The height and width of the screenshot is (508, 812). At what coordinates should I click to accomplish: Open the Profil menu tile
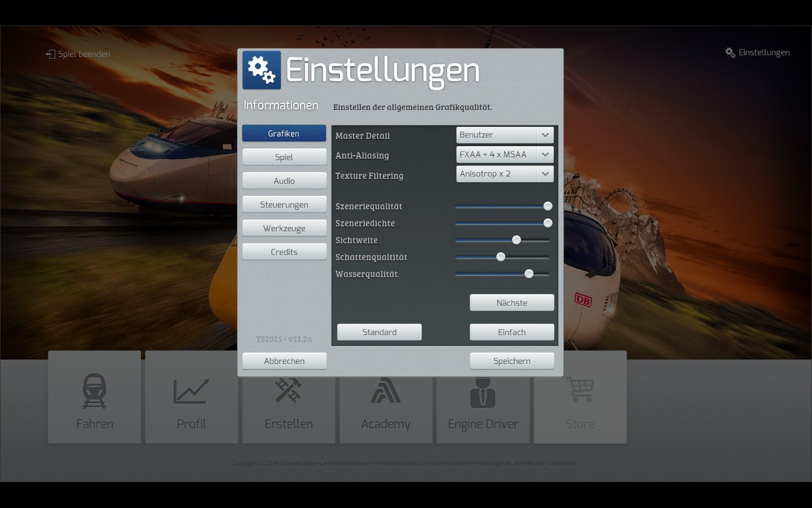tap(192, 397)
